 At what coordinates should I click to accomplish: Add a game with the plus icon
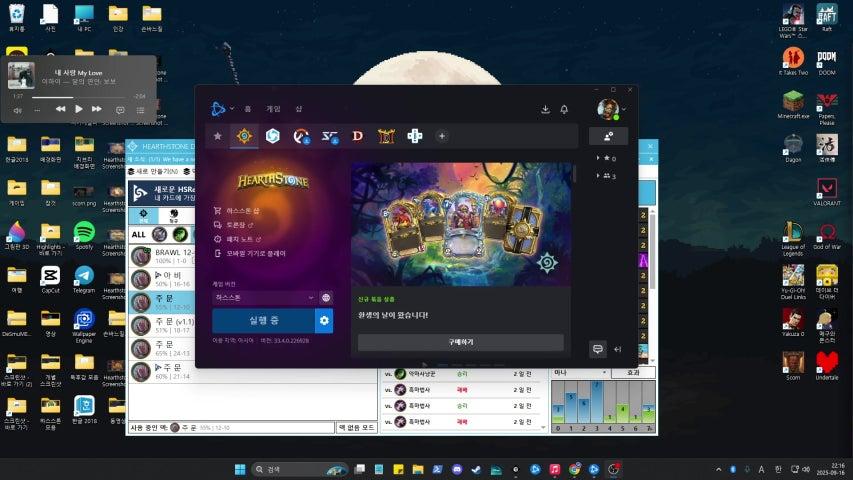442,136
